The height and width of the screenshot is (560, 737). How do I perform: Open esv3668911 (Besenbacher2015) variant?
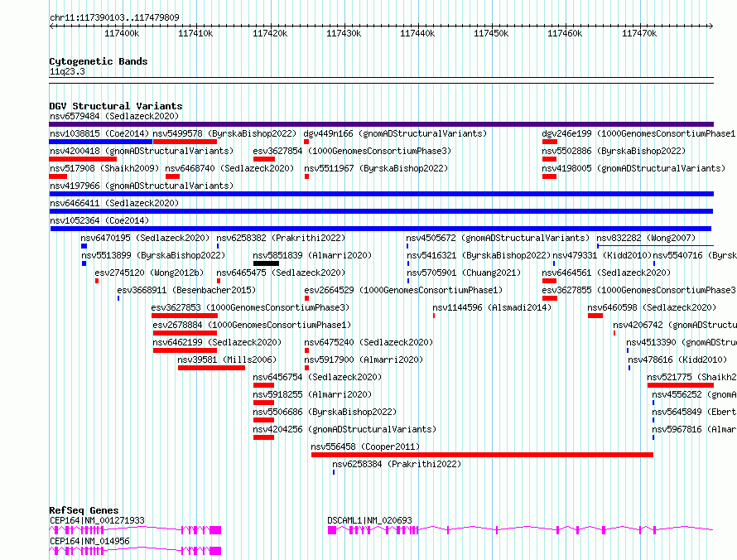coord(186,290)
